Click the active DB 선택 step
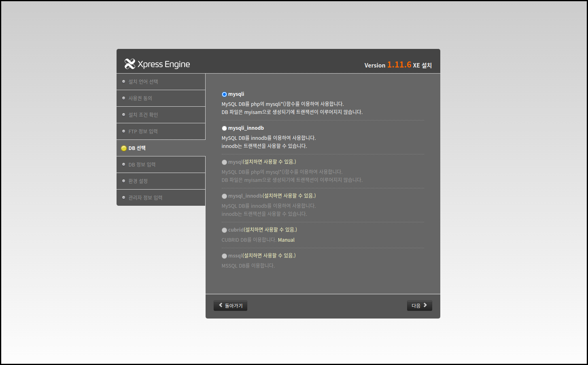 (x=161, y=148)
